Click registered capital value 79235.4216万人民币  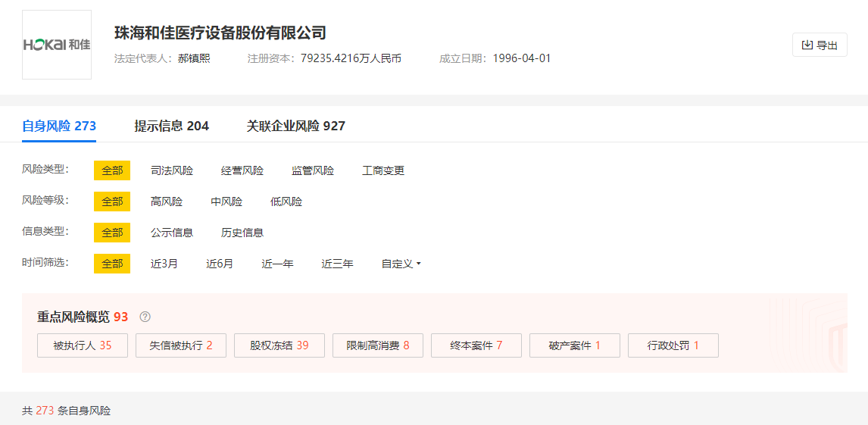351,58
